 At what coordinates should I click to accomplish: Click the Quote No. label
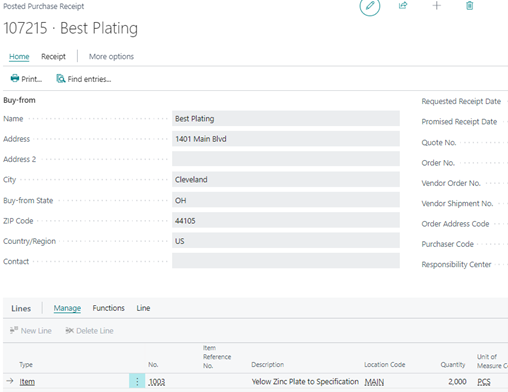pyautogui.click(x=439, y=142)
